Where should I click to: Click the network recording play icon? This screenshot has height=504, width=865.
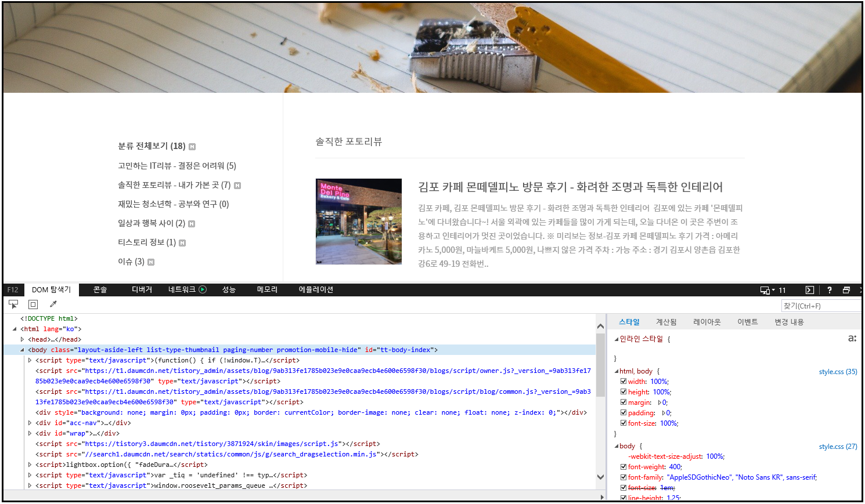pyautogui.click(x=203, y=289)
